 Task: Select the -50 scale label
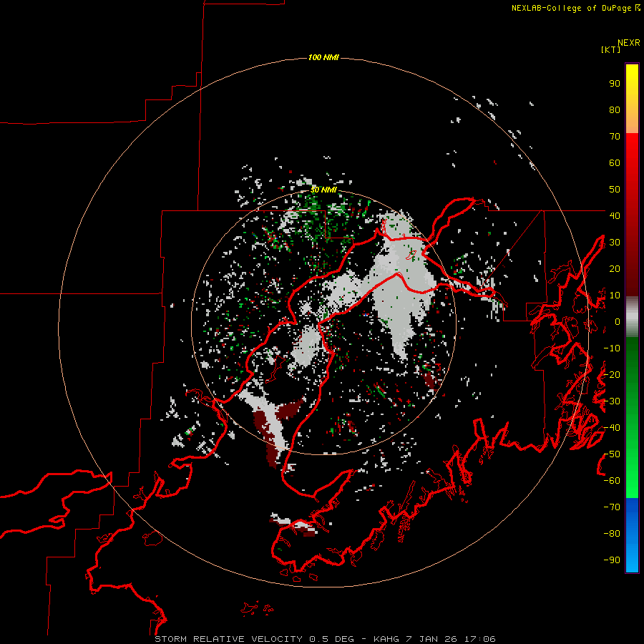pyautogui.click(x=612, y=454)
